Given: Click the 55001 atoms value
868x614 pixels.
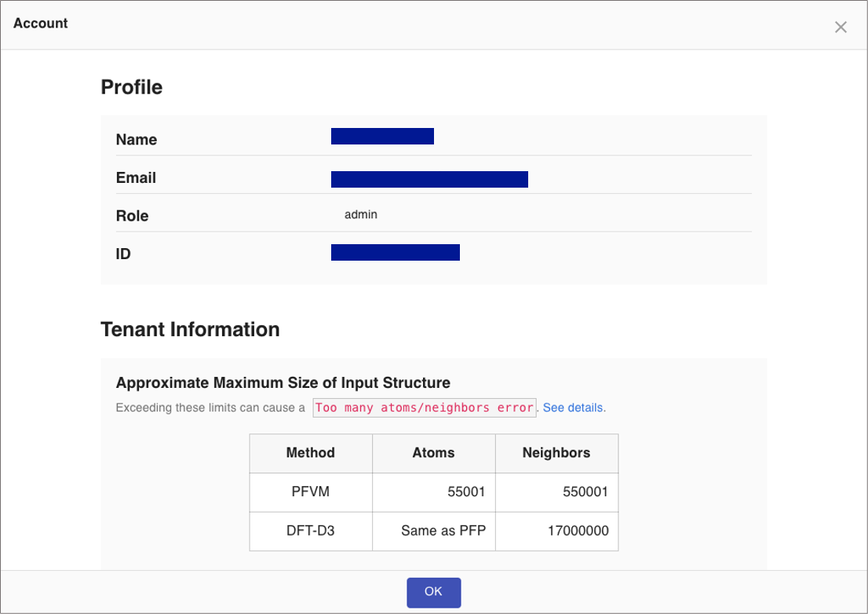Looking at the screenshot, I should 466,492.
